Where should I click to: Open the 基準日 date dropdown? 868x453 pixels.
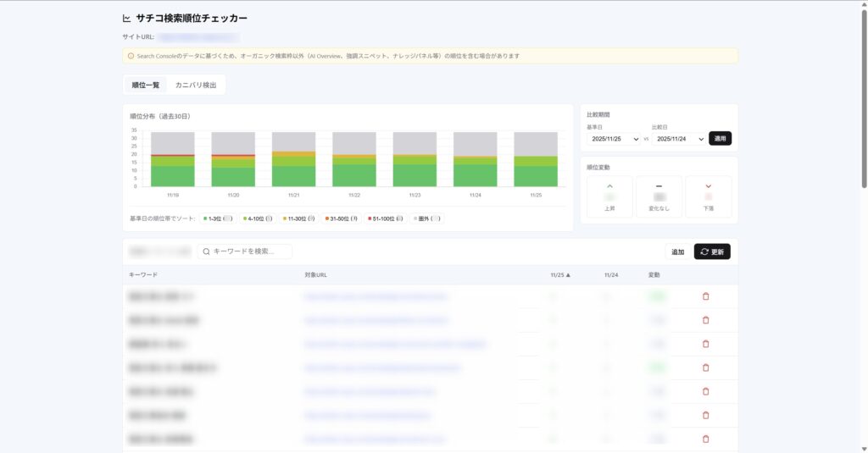614,139
